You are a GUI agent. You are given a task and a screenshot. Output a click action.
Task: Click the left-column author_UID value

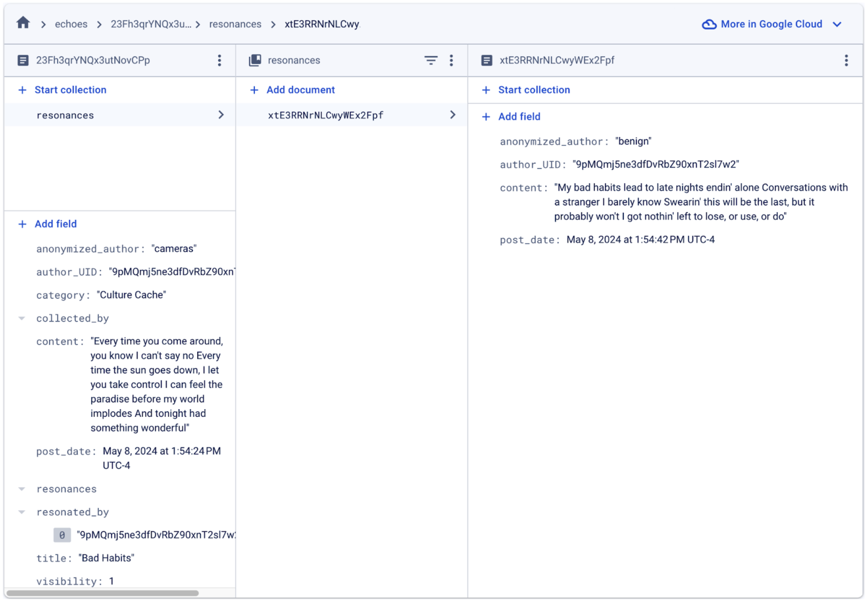click(x=172, y=272)
